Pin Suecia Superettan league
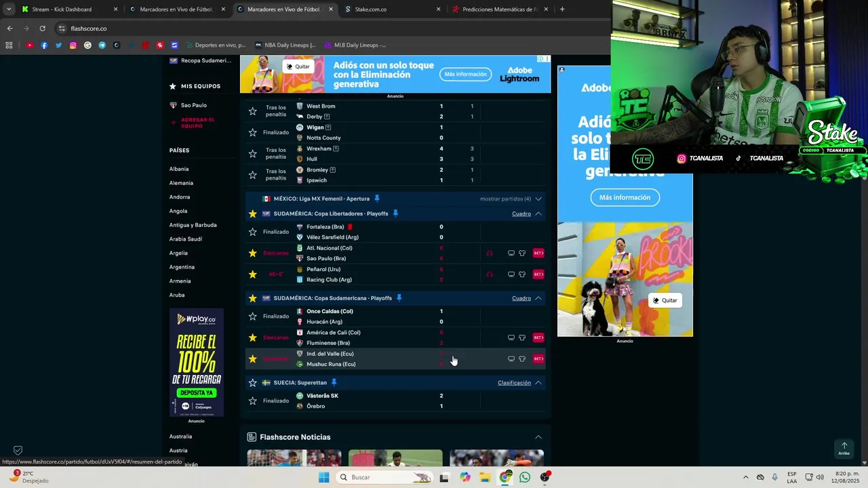 point(334,382)
